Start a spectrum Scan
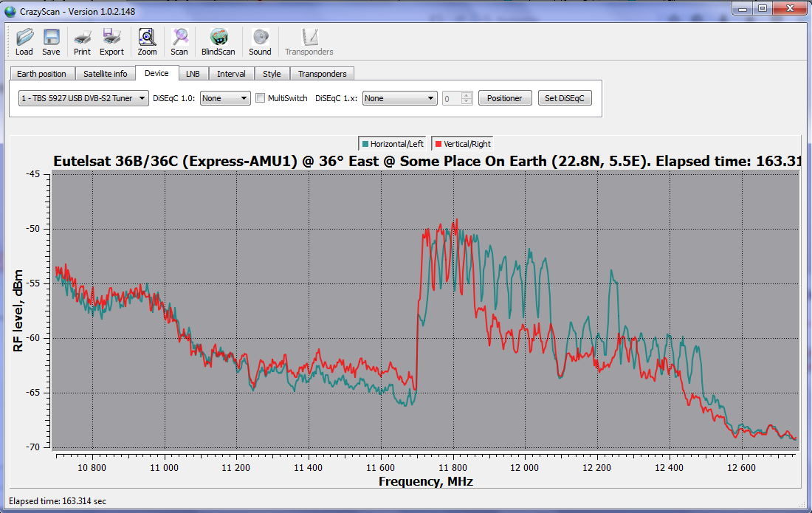Viewport: 812px width, 513px height. click(x=179, y=38)
